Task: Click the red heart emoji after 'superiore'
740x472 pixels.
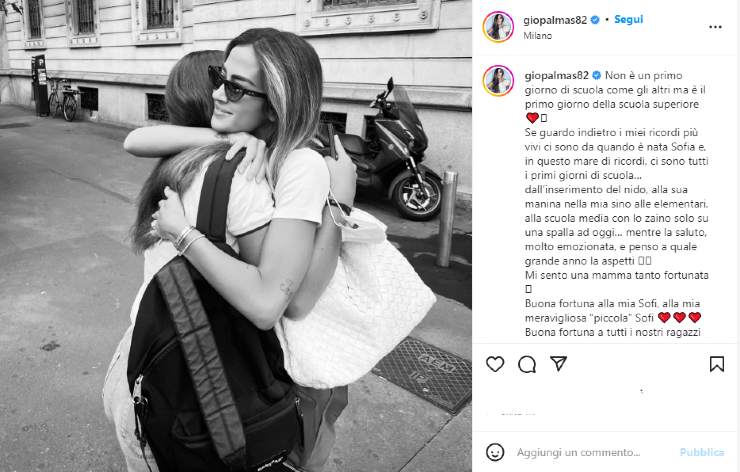Action: (x=532, y=118)
